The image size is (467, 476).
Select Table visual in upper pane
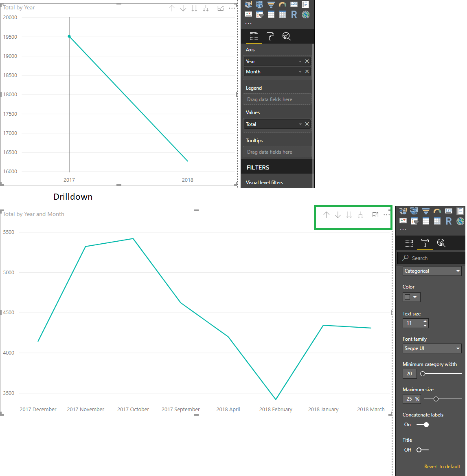pyautogui.click(x=271, y=15)
